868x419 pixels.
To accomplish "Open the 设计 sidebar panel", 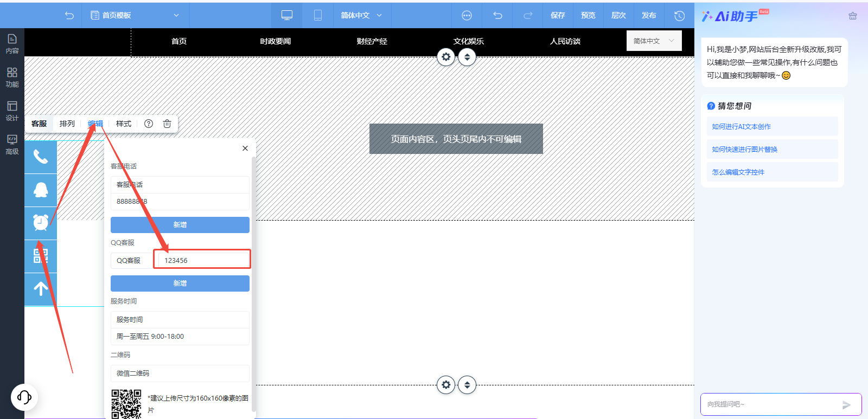I will [x=12, y=111].
